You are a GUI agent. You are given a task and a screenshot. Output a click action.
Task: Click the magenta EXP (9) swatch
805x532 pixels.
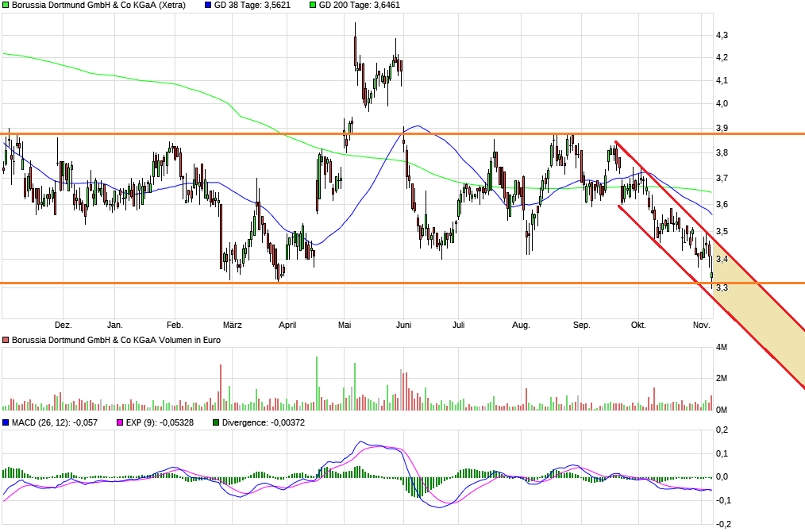[120, 422]
